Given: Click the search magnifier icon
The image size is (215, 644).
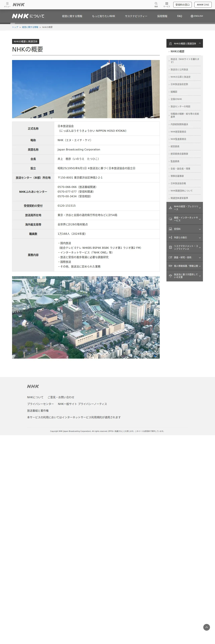Looking at the screenshot, I should 156,4.
